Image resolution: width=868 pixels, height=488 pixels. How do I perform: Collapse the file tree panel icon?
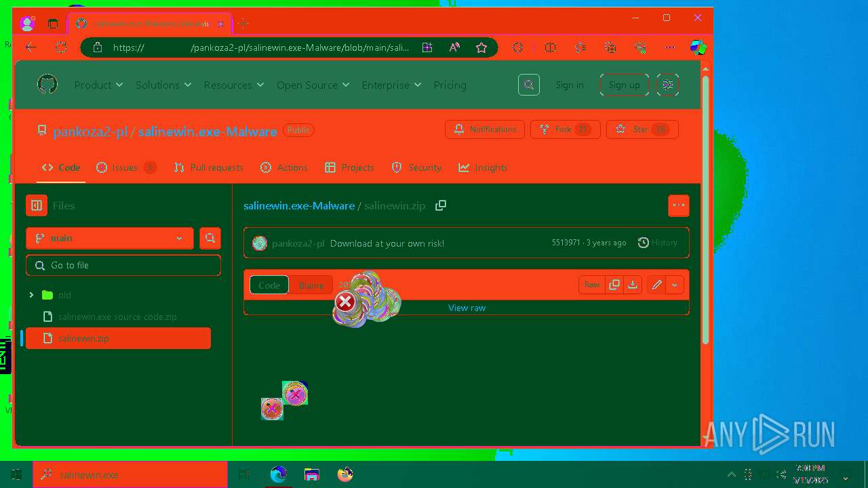tap(37, 205)
